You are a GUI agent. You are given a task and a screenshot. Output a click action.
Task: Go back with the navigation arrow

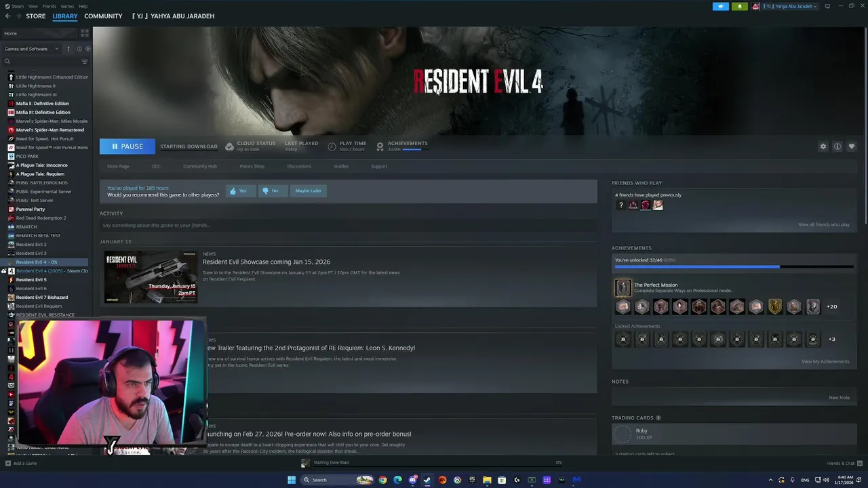click(8, 16)
